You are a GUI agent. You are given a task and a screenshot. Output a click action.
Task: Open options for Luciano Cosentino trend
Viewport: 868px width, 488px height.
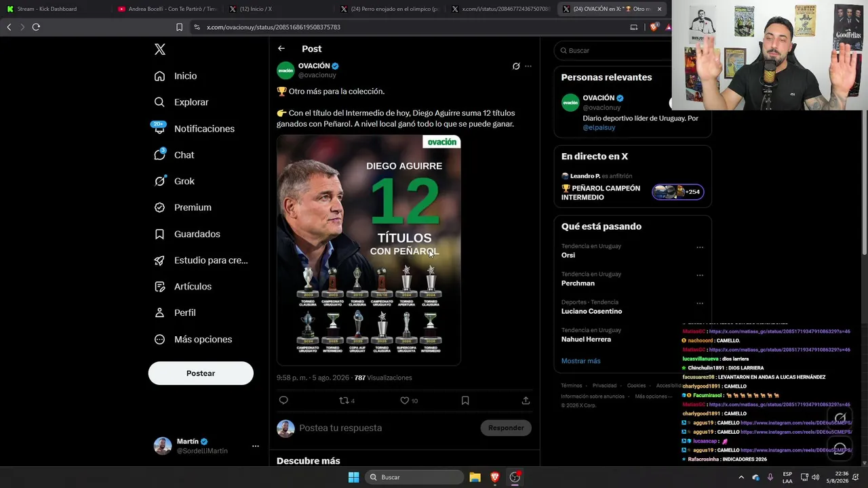[700, 304]
